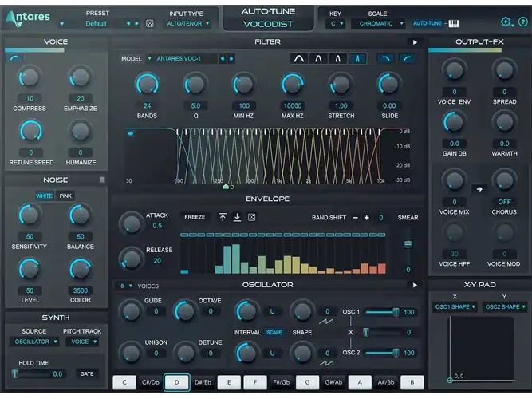Viewport: 532px width, 399px height.
Task: Toggle the Noise section power square
Action: pos(102,180)
